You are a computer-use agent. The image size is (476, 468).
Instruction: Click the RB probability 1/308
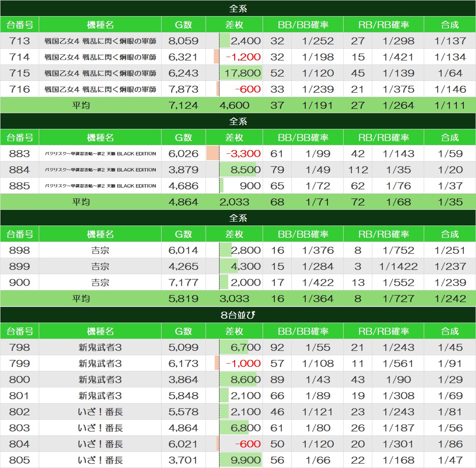pyautogui.click(x=398, y=395)
